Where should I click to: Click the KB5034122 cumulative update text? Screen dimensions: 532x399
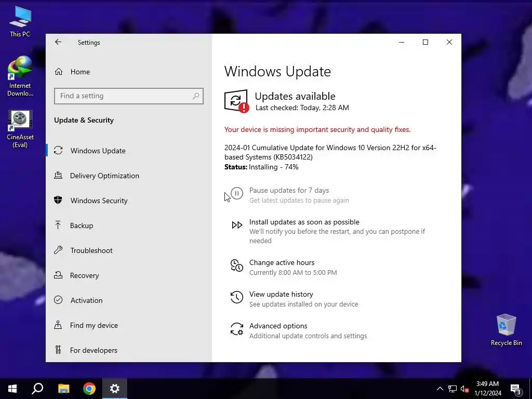coord(330,152)
